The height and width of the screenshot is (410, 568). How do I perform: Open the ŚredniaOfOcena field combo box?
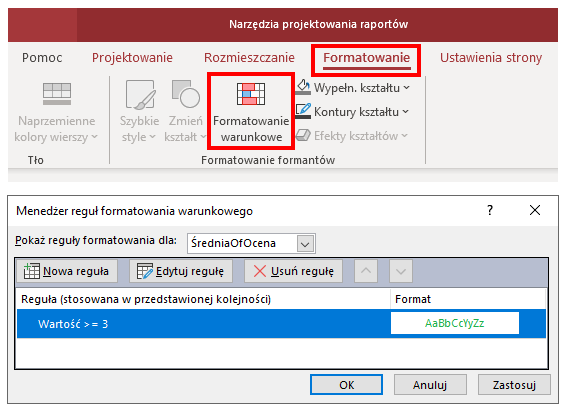(251, 243)
